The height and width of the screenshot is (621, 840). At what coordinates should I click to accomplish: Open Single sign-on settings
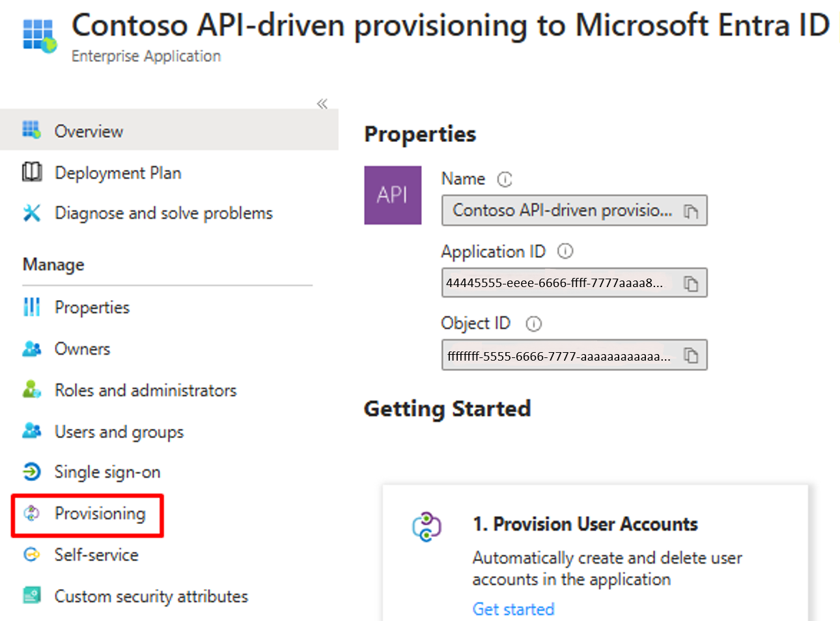coord(107,472)
